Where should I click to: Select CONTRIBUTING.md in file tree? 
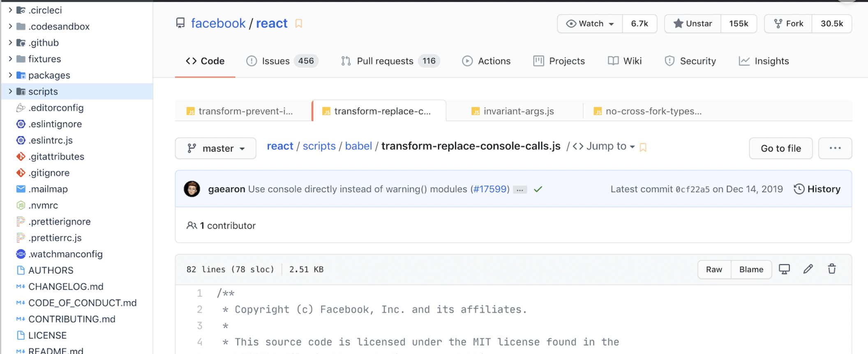[76, 319]
